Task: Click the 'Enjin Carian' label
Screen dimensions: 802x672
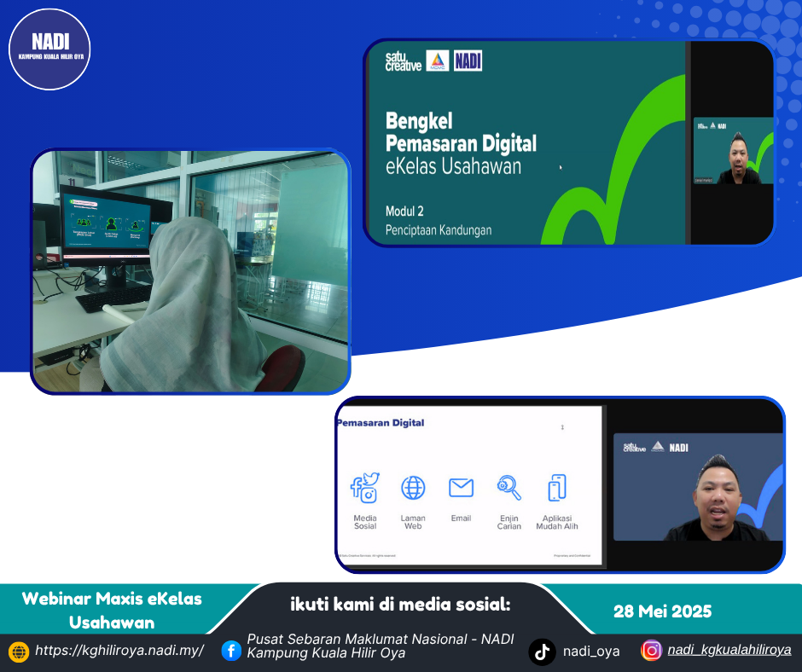Action: tap(509, 522)
